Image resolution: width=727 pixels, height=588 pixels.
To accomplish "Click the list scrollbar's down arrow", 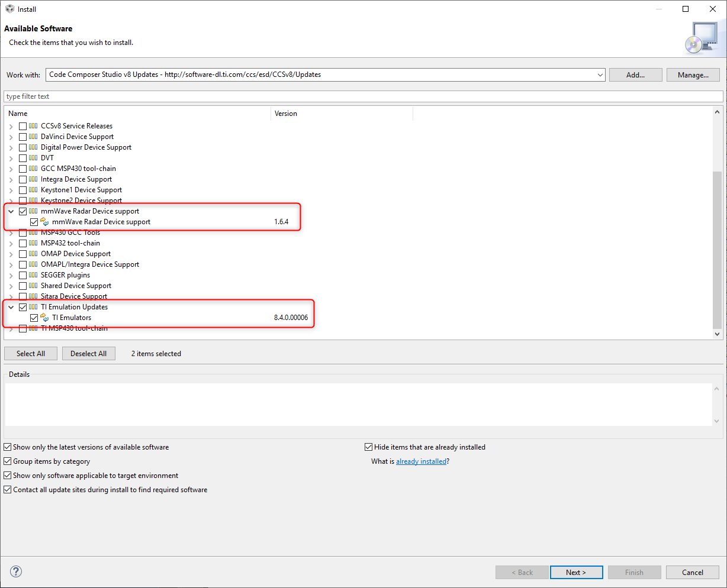I will 718,334.
